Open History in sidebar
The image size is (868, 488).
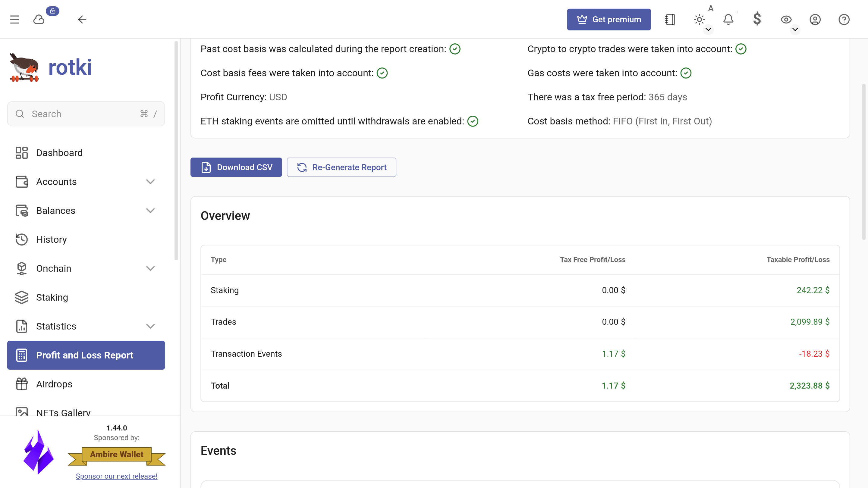[86, 239]
